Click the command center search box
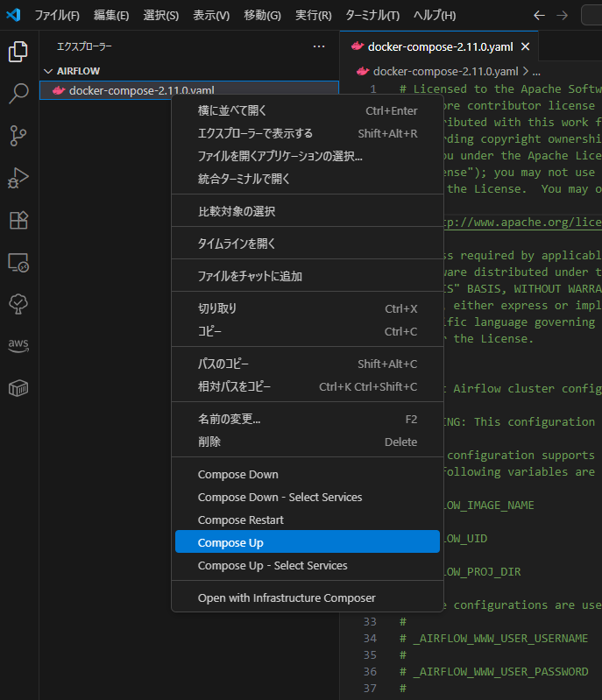This screenshot has height=700, width=602. pos(591,15)
